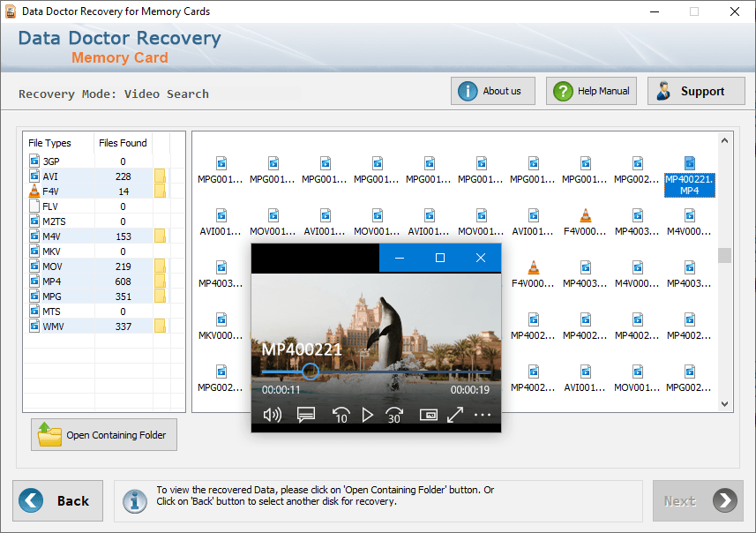Click file list scrollbar down arrow
This screenshot has width=756, height=533.
(x=724, y=404)
